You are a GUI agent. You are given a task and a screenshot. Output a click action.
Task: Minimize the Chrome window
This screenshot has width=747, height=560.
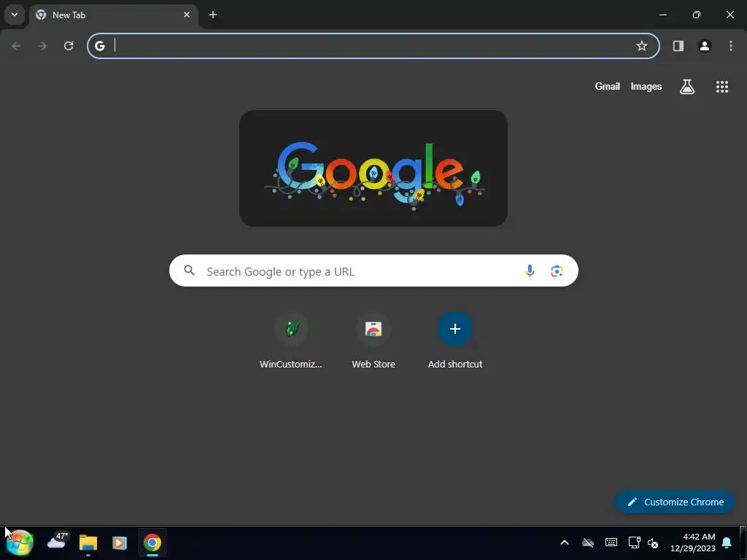tap(662, 15)
